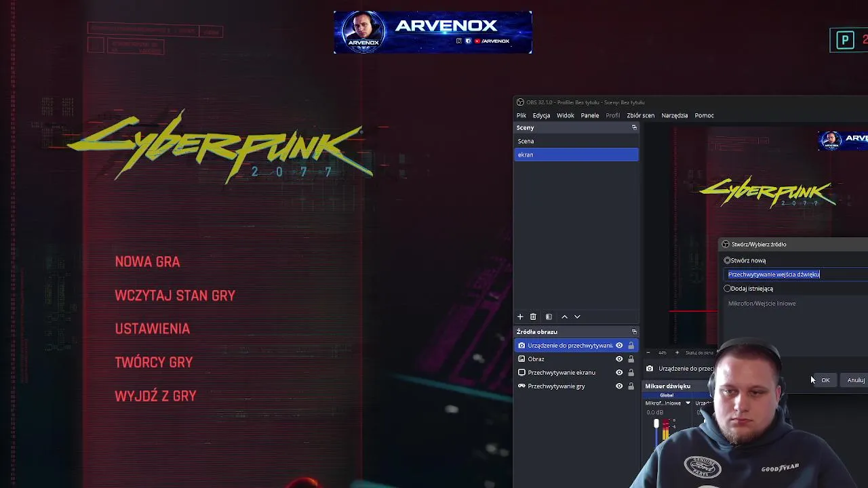The width and height of the screenshot is (868, 488).
Task: Add a new scene with the plus icon
Action: click(x=520, y=317)
